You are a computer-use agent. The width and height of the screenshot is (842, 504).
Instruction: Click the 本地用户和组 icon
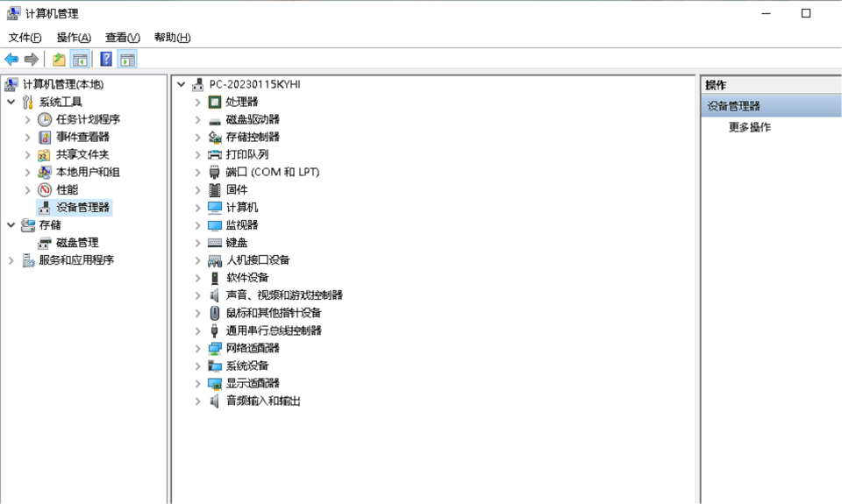point(45,173)
